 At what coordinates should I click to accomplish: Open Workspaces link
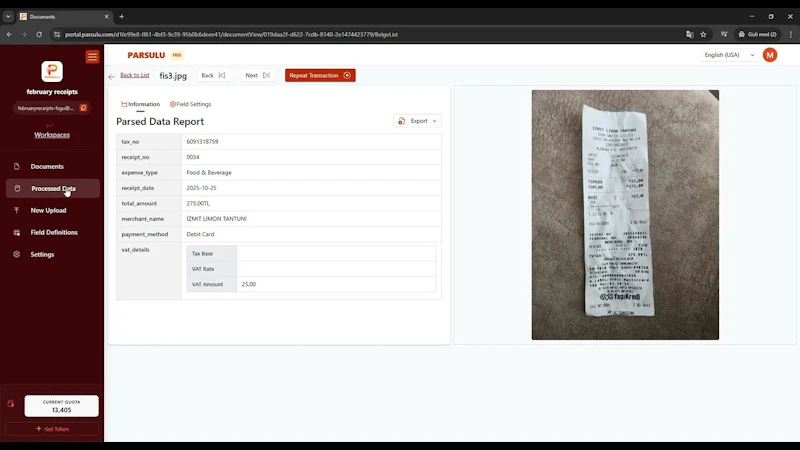[x=52, y=135]
